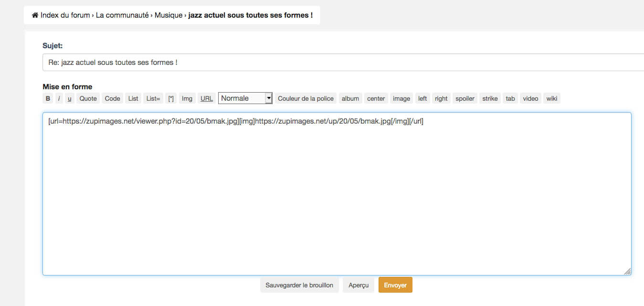Apply underline with the u button
This screenshot has width=644, height=306.
(70, 98)
